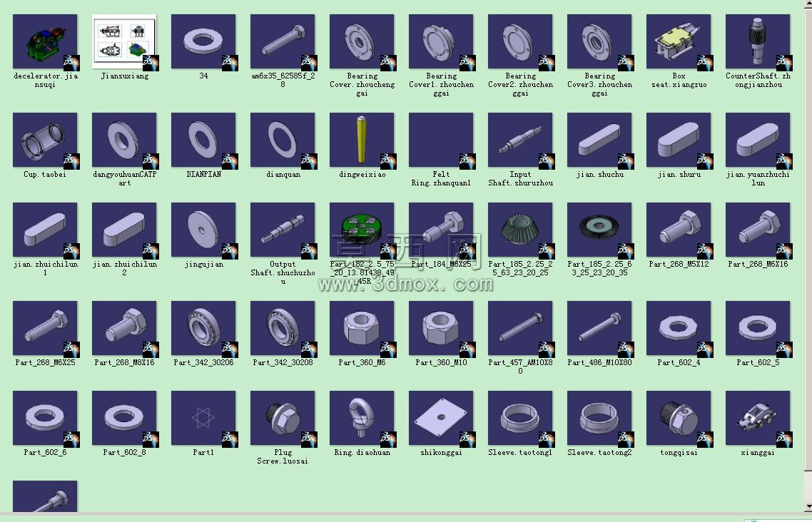Image resolution: width=812 pixels, height=522 pixels.
Task: Click the yellow dingweixiao pin part icon
Action: [362, 140]
